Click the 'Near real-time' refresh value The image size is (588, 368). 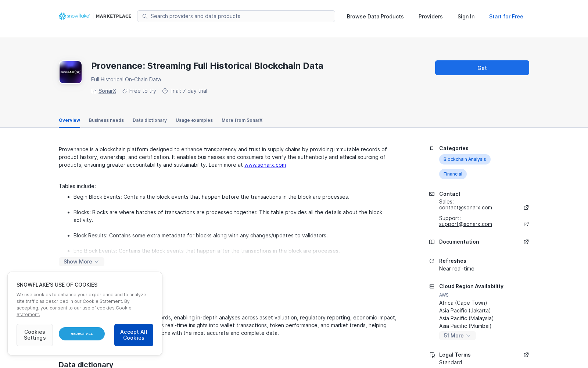(457, 269)
